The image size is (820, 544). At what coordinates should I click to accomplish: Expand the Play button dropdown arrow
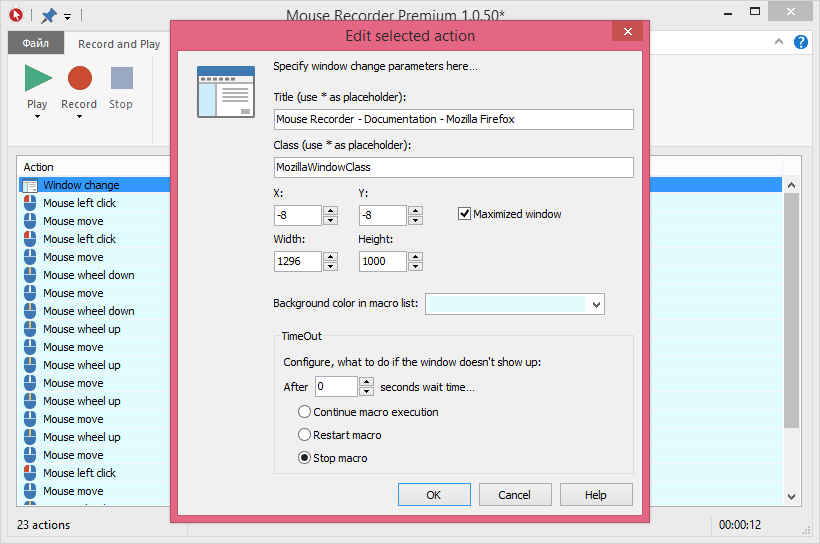[37, 116]
